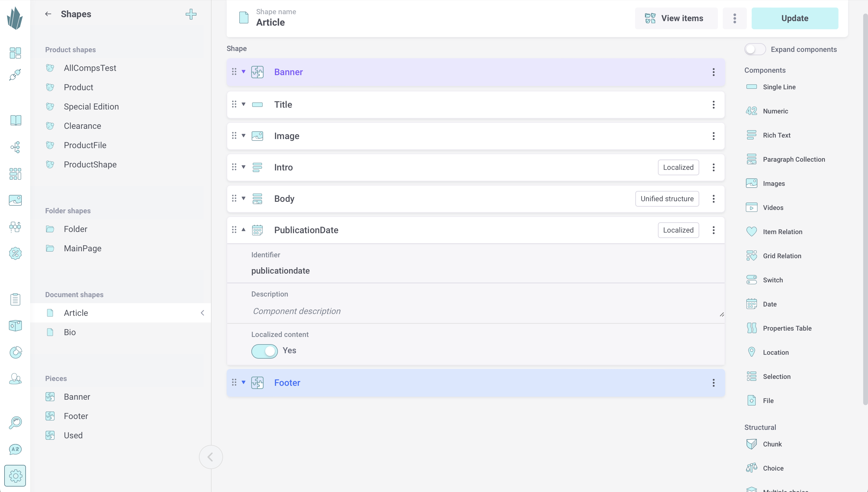
Task: Click the Banner piece icon in sidebar
Action: (x=51, y=397)
